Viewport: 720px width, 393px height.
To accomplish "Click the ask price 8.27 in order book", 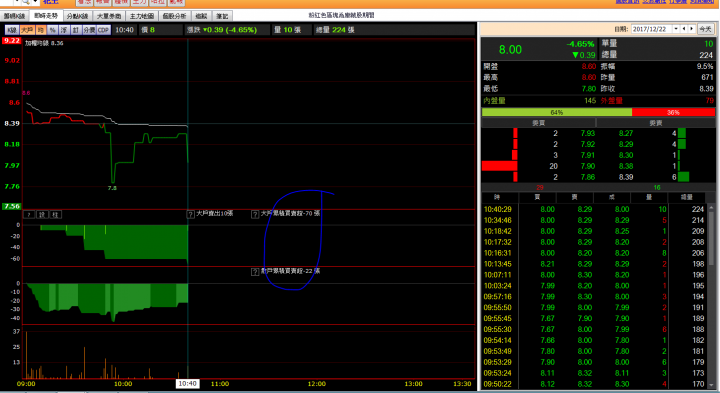I will pos(625,133).
